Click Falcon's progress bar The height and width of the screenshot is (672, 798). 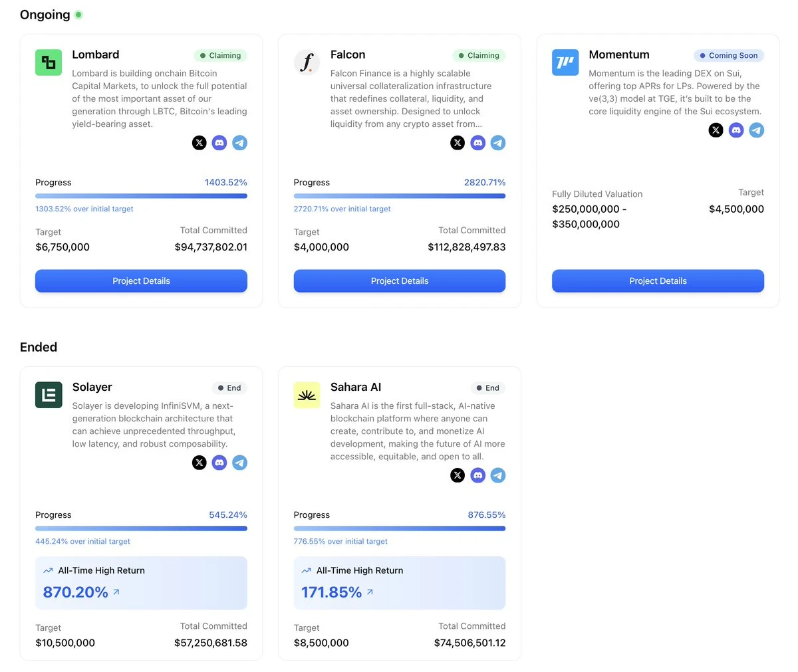tap(399, 195)
